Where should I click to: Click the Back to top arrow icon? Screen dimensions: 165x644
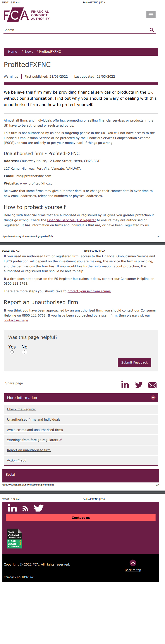[x=133, y=562]
